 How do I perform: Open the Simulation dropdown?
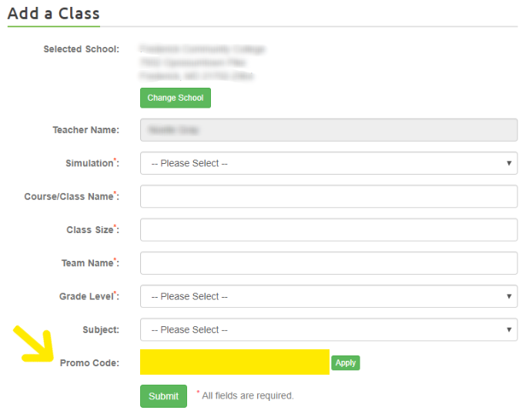coord(329,163)
